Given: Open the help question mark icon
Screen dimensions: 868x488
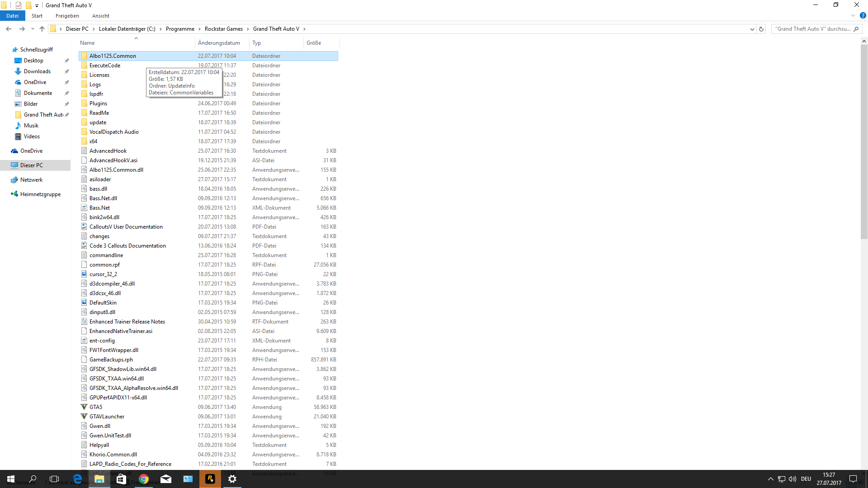Looking at the screenshot, I should [x=863, y=15].
